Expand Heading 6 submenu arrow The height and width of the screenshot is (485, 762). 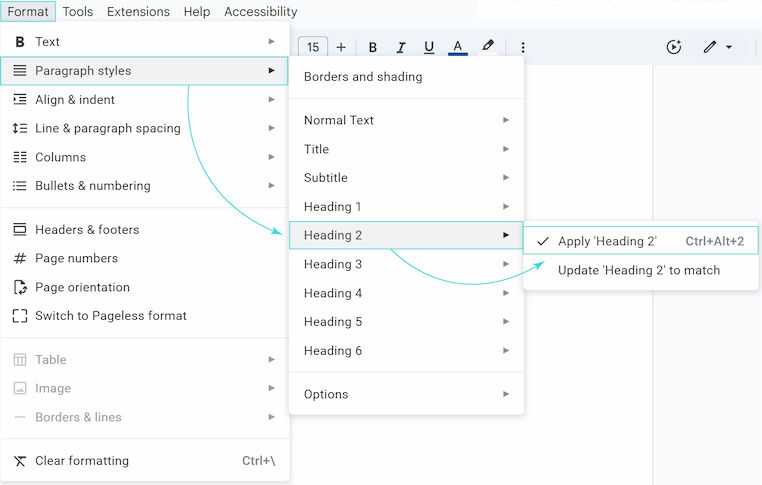506,350
